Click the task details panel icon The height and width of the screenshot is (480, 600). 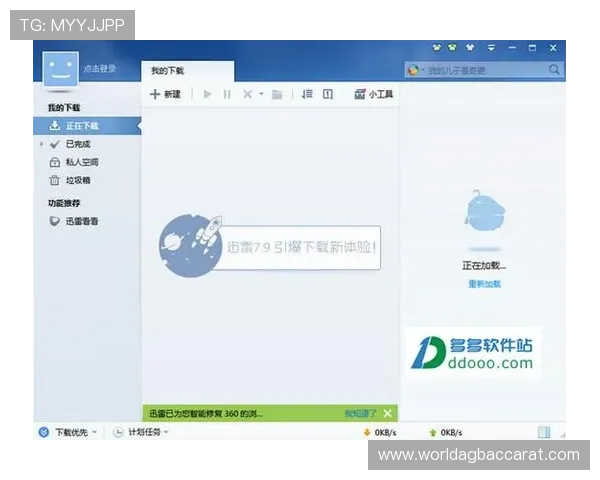pos(328,94)
